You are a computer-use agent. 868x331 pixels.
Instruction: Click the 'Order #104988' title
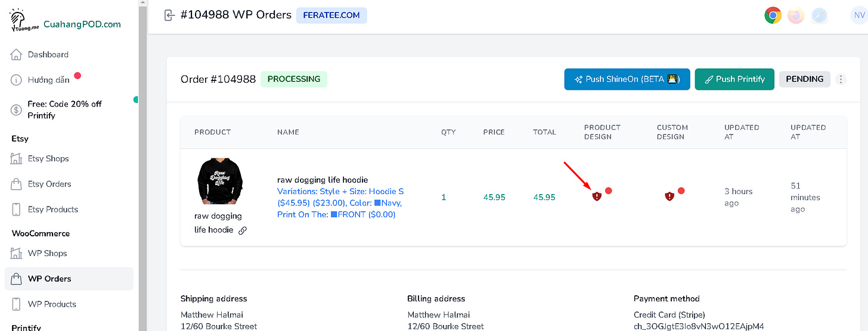click(218, 79)
